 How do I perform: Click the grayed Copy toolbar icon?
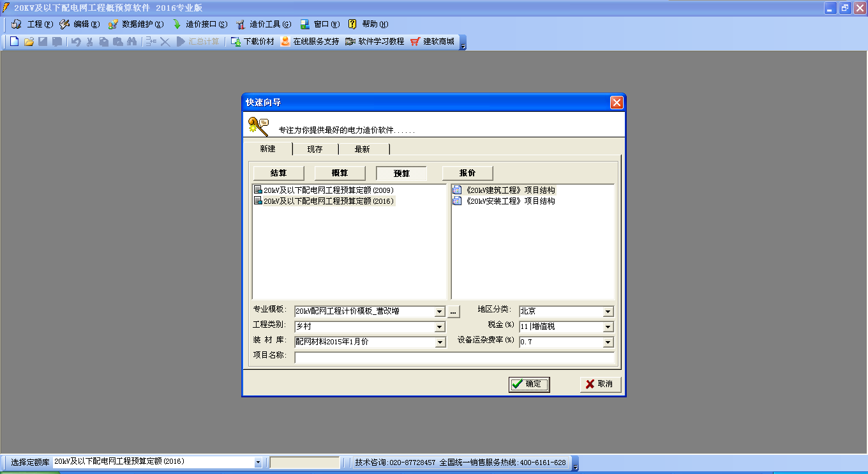click(104, 42)
